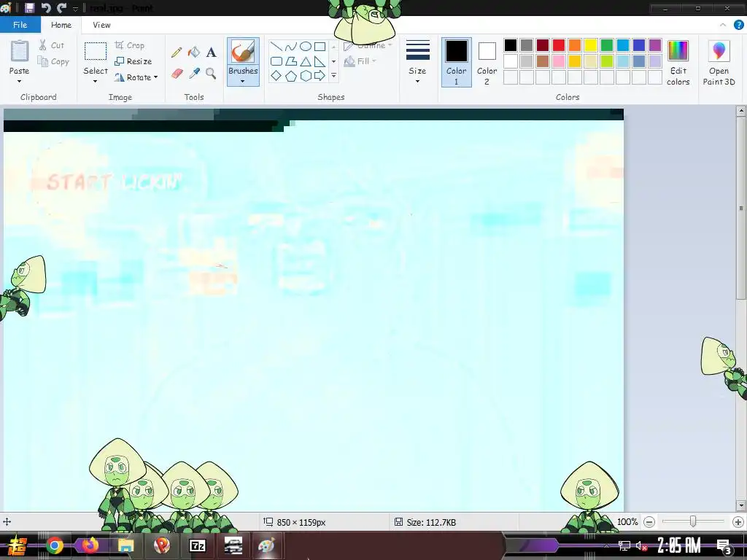747x560 pixels.
Task: Click vertical scrollbar down arrow
Action: (741, 505)
